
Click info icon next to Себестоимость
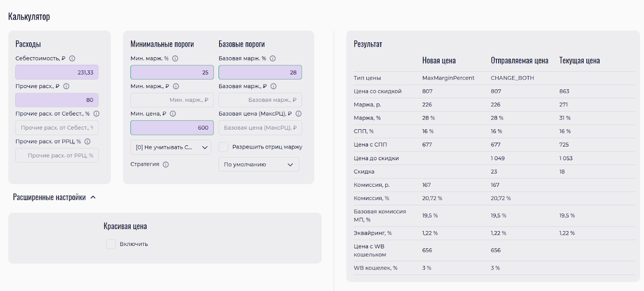pos(72,58)
